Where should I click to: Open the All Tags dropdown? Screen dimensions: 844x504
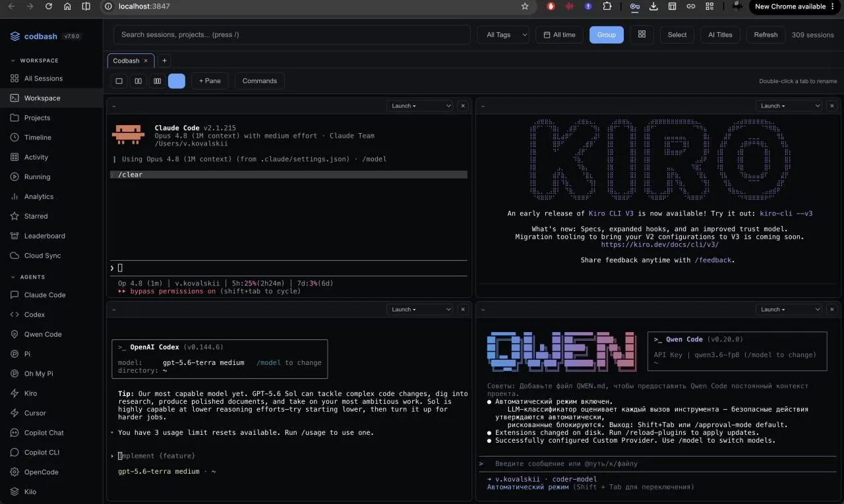click(x=503, y=35)
